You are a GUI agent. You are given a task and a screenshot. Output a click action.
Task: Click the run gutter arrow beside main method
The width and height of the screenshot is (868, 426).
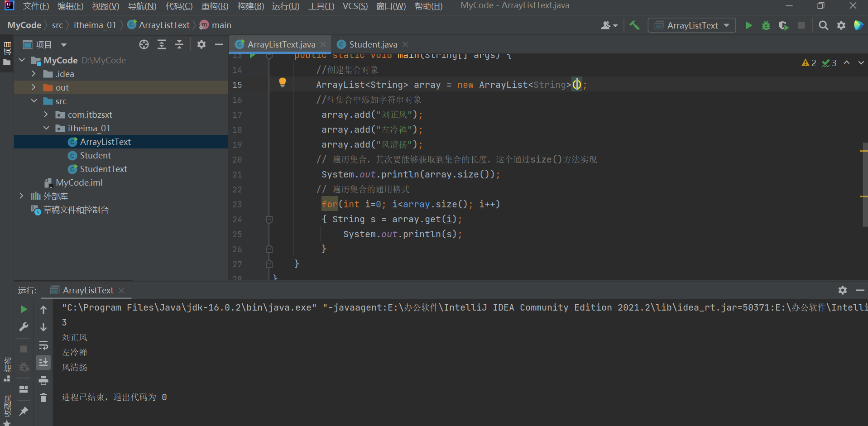coord(253,56)
